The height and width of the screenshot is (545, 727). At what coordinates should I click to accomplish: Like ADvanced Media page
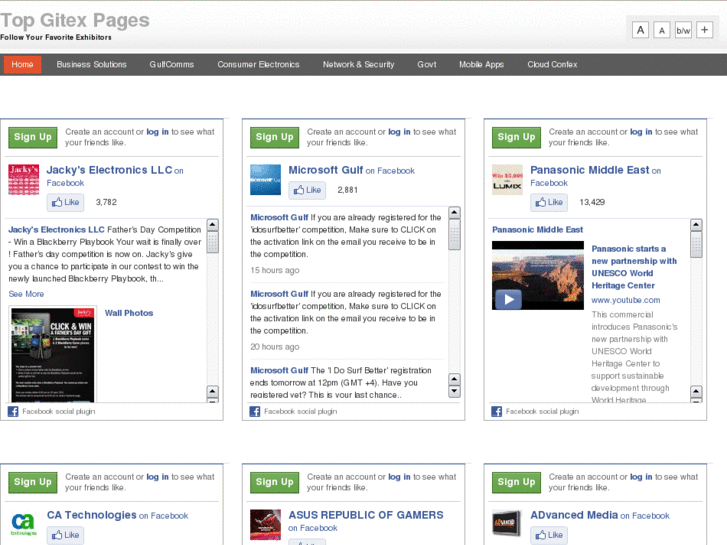click(x=549, y=535)
